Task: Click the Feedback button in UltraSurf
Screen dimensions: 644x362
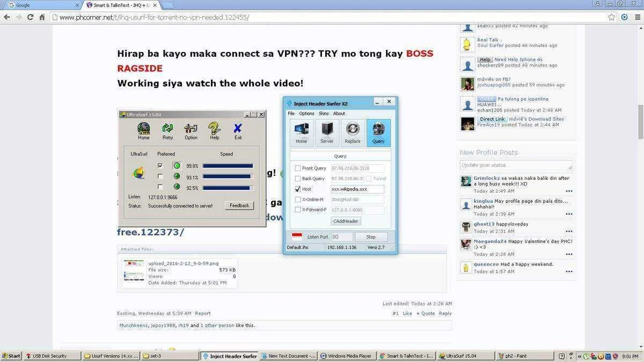Action: [239, 205]
